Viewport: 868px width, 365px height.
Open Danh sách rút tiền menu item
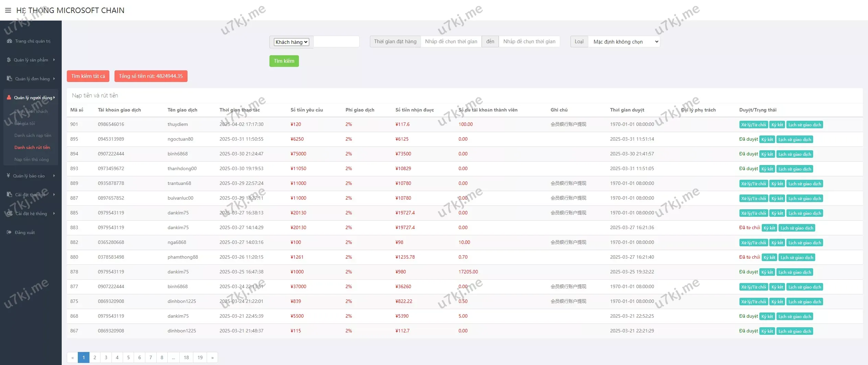pos(32,148)
